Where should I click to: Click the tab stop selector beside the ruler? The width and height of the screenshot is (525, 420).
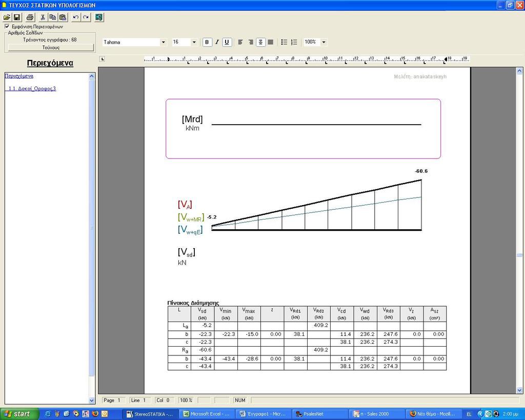coord(103,59)
